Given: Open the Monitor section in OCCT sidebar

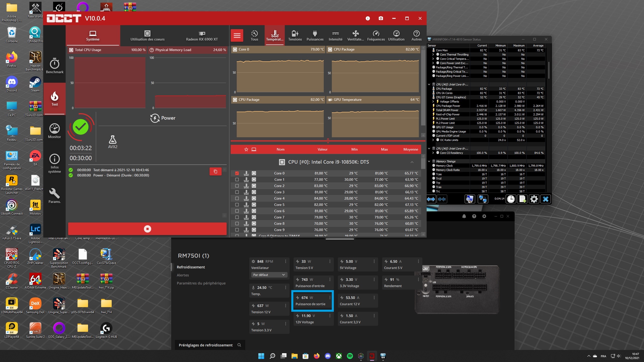Looking at the screenshot, I should point(54,131).
